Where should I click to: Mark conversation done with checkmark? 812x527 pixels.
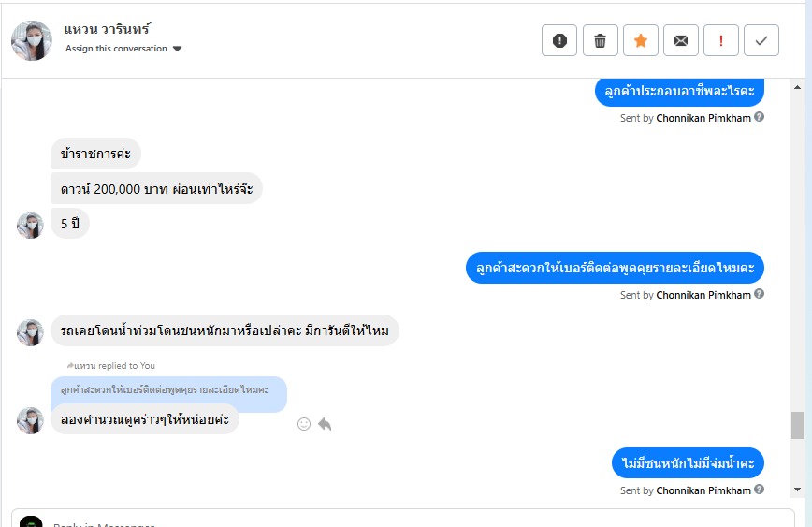click(761, 40)
